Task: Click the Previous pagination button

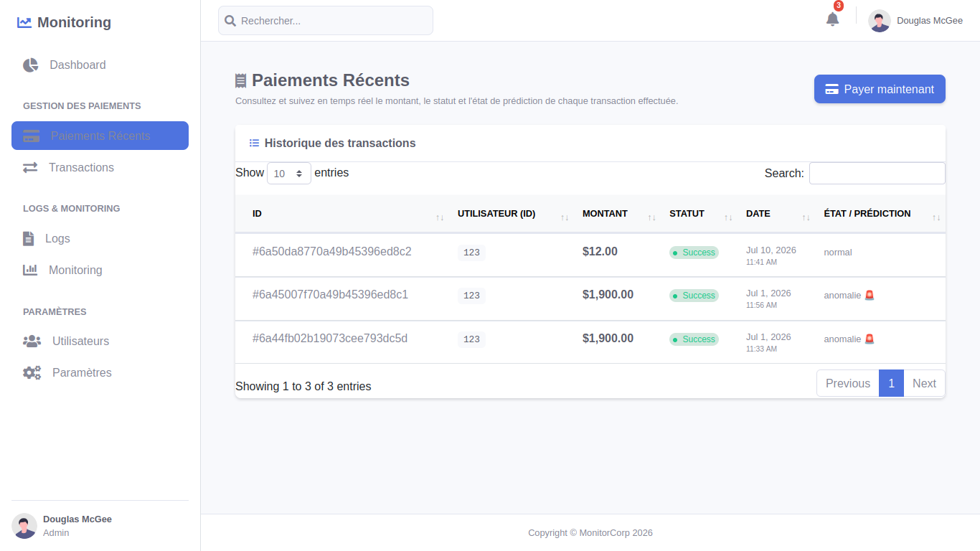Action: click(848, 383)
